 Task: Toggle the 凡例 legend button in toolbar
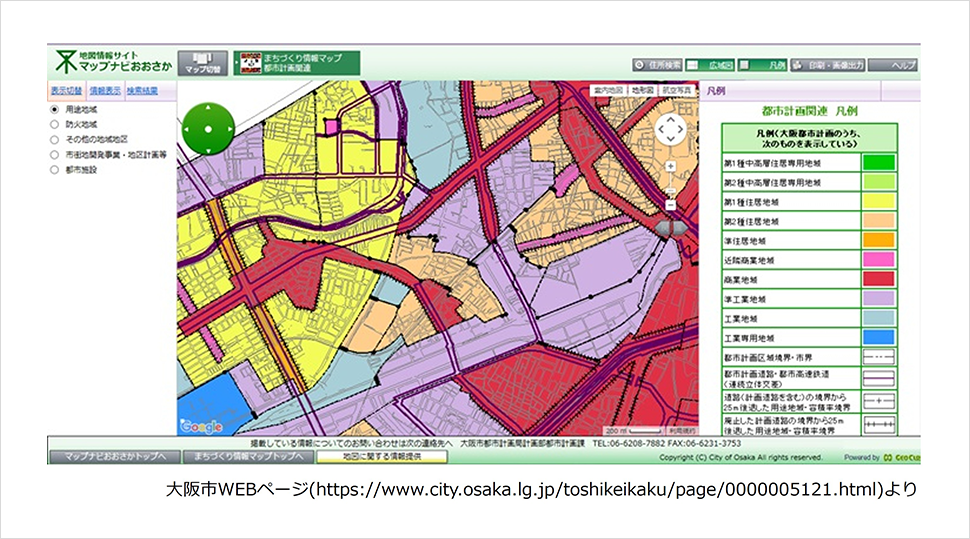tap(766, 64)
